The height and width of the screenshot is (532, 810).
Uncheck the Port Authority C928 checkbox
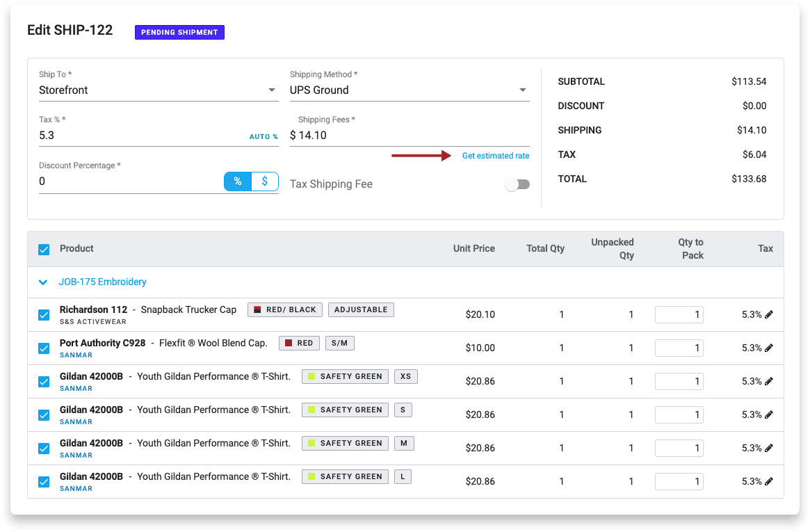[x=44, y=348]
